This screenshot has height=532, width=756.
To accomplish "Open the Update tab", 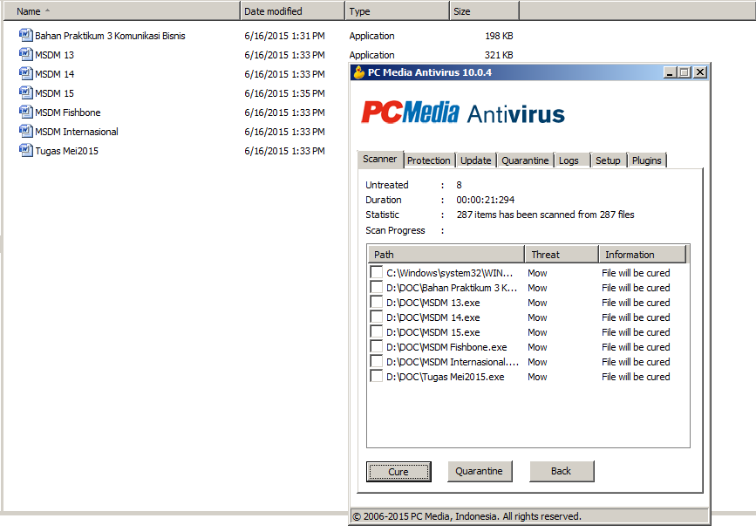I will point(475,160).
